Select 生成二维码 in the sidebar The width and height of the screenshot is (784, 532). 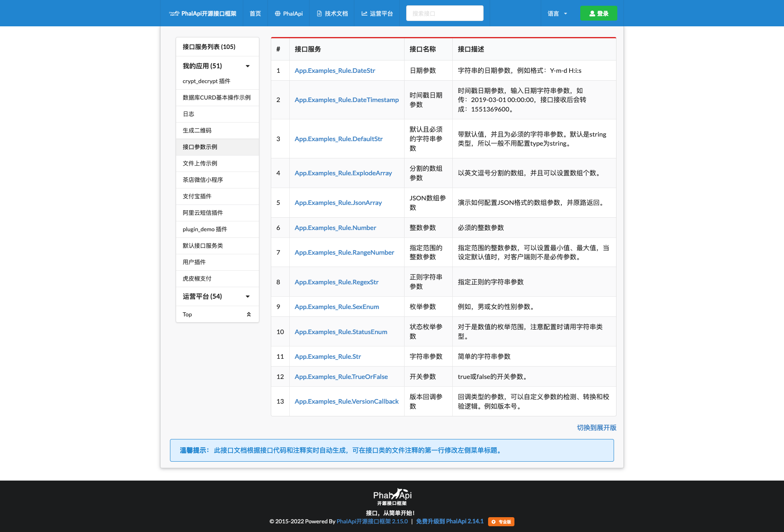(x=217, y=130)
